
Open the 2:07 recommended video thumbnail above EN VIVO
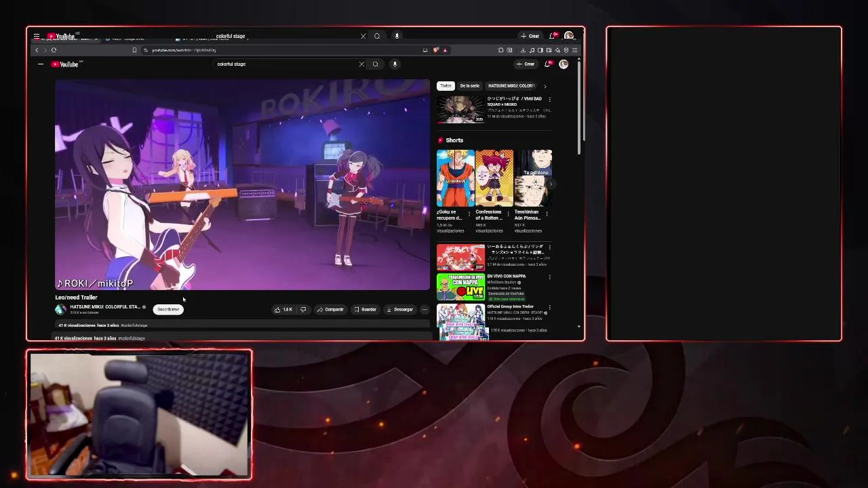(x=460, y=258)
